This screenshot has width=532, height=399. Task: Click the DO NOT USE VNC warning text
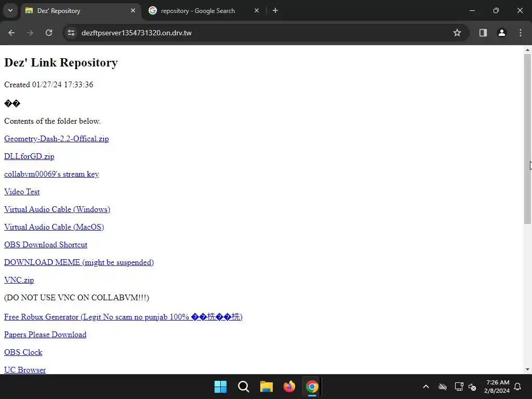77,298
